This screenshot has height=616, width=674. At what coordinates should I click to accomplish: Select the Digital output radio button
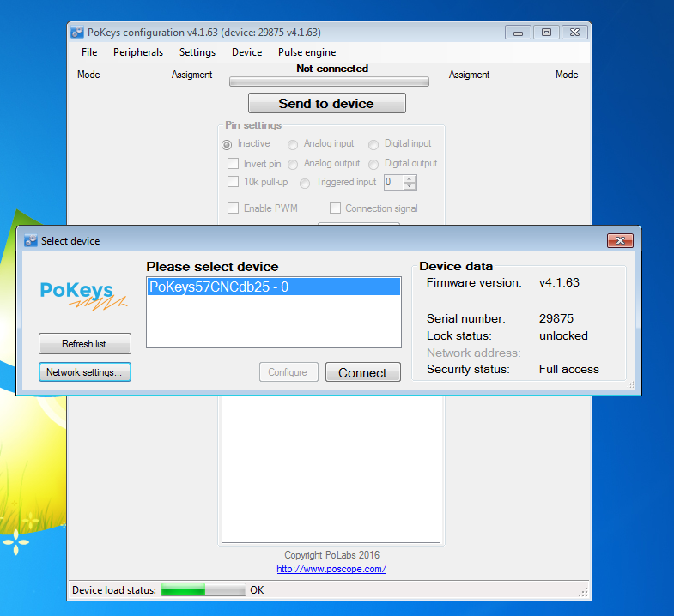373,164
